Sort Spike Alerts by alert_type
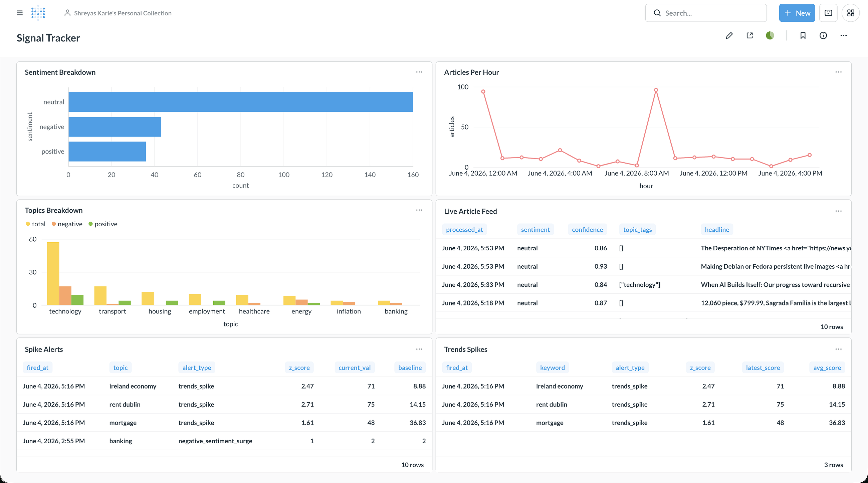The width and height of the screenshot is (868, 483). pyautogui.click(x=196, y=368)
